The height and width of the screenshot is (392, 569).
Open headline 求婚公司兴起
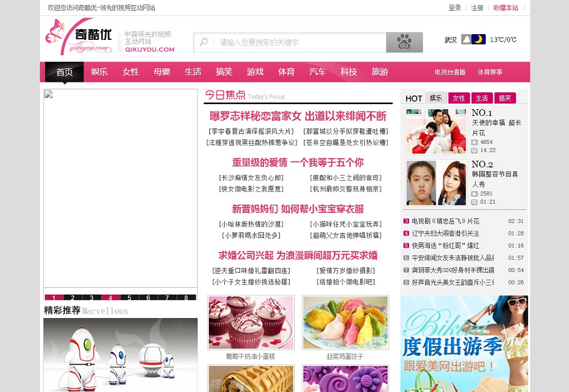tap(298, 255)
